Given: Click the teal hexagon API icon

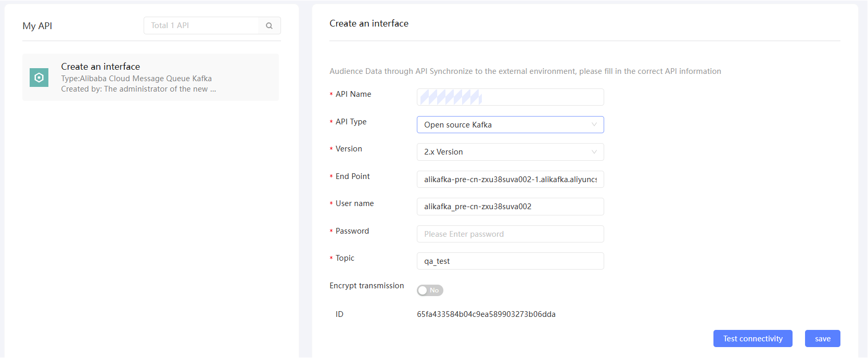Looking at the screenshot, I should pos(39,78).
